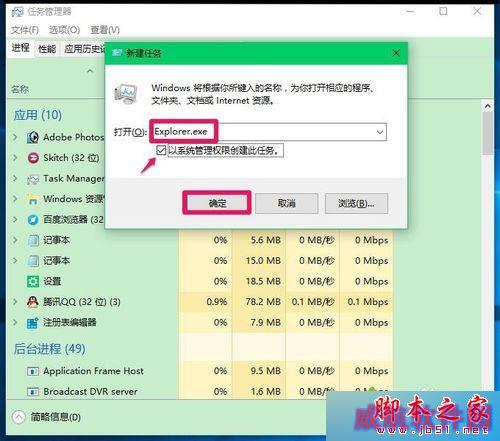Click the 确定 button
500x441 pixels.
point(217,203)
